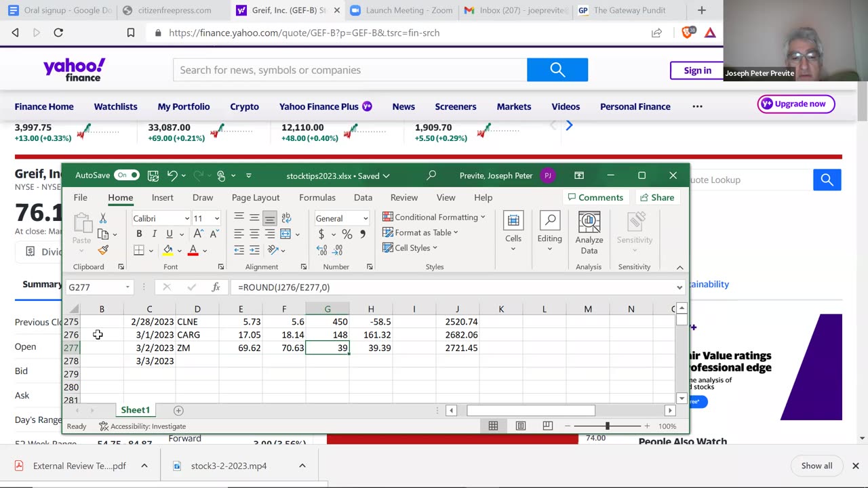Adjust the Excel zoom slider handle
Viewport: 868px width, 488px height.
coord(607,426)
